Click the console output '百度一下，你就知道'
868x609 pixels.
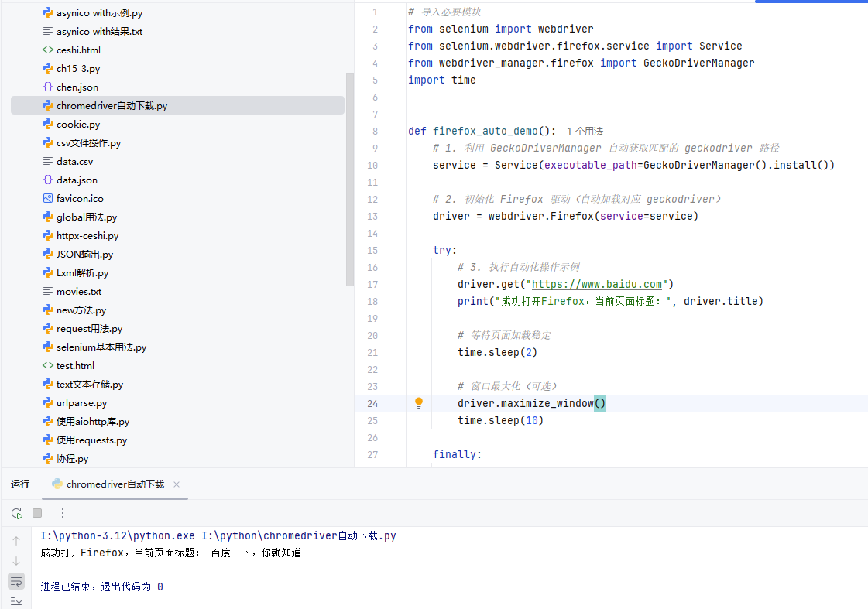pyautogui.click(x=256, y=553)
